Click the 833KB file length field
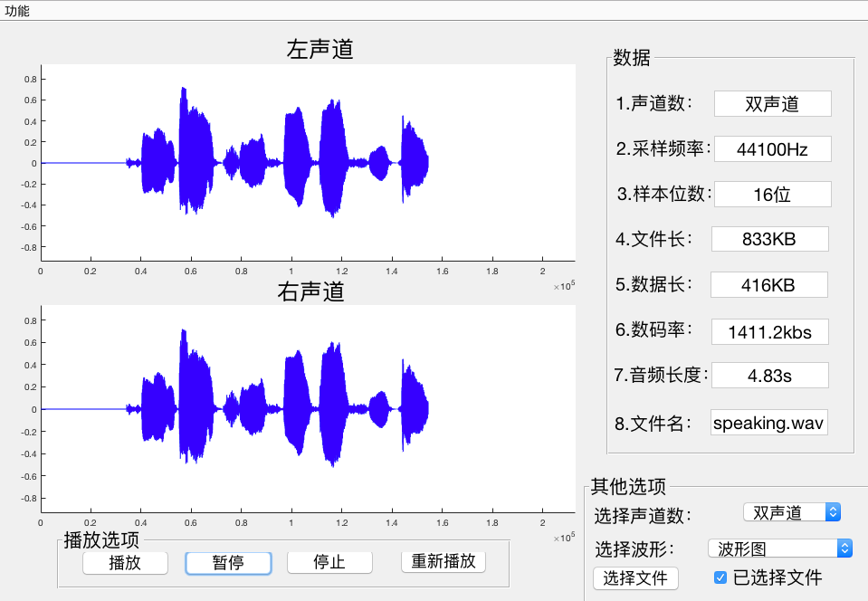Screen dimensions: 868x601 [x=772, y=239]
